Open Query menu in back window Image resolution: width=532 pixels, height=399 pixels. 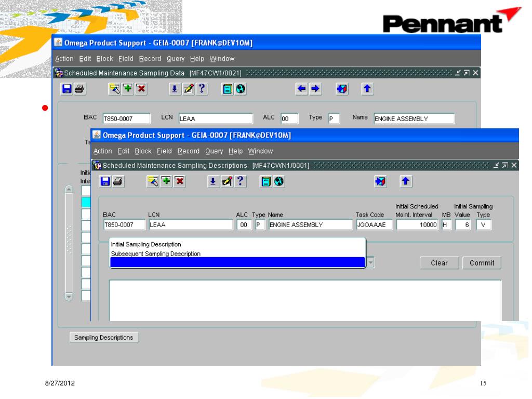coord(176,59)
